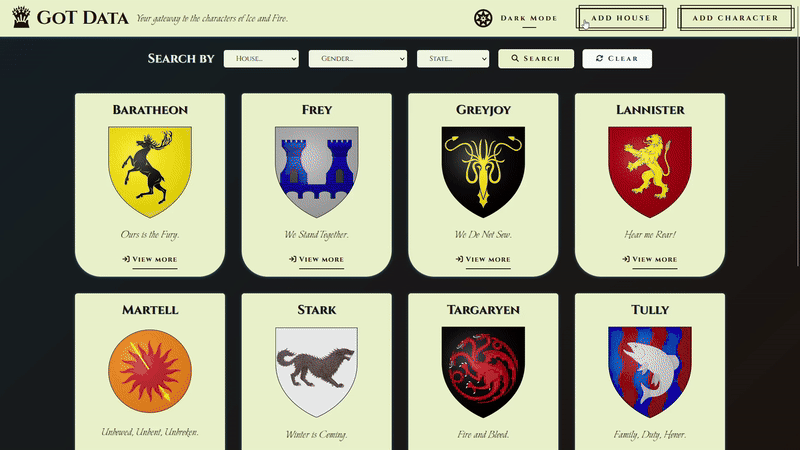Click the 'Search By' label
Screen dimensions: 800x450
click(x=181, y=59)
